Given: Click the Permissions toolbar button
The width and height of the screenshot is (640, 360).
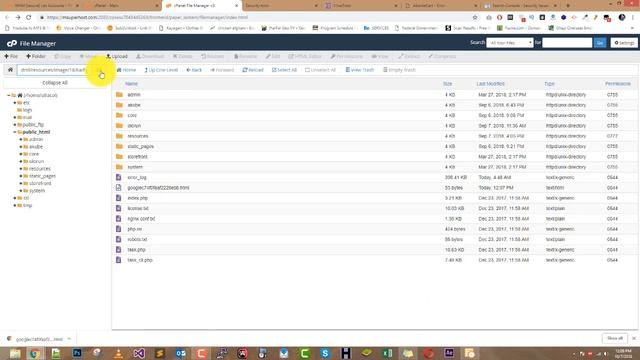Looking at the screenshot, I should [x=347, y=56].
